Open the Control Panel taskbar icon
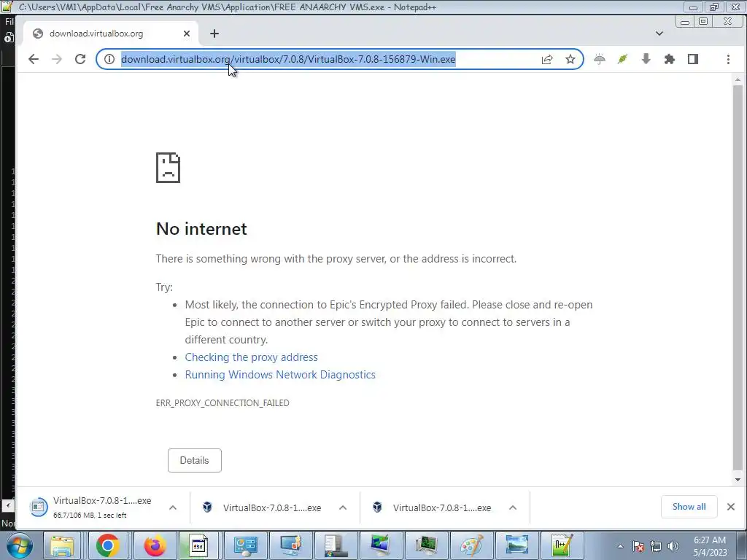747x560 pixels. 245,545
